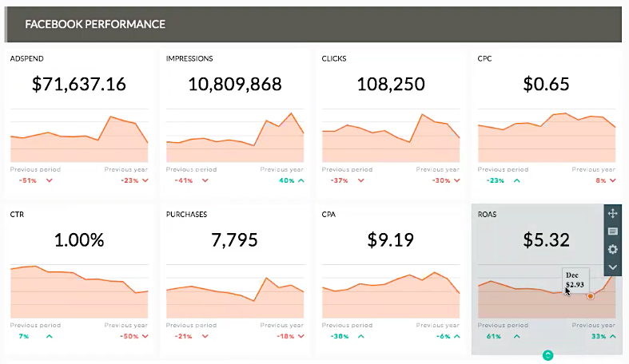The height and width of the screenshot is (364, 629).
Task: Click CPA previous period down arrow
Action: point(361,337)
